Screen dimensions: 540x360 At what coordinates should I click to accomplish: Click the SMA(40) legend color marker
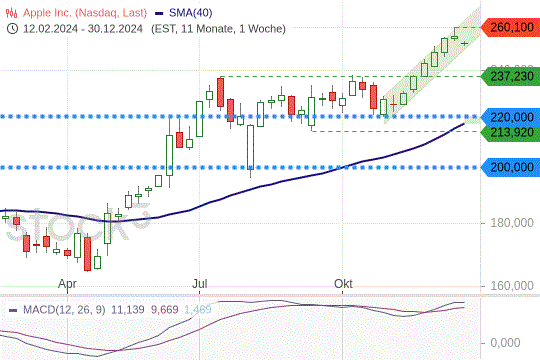coord(159,13)
